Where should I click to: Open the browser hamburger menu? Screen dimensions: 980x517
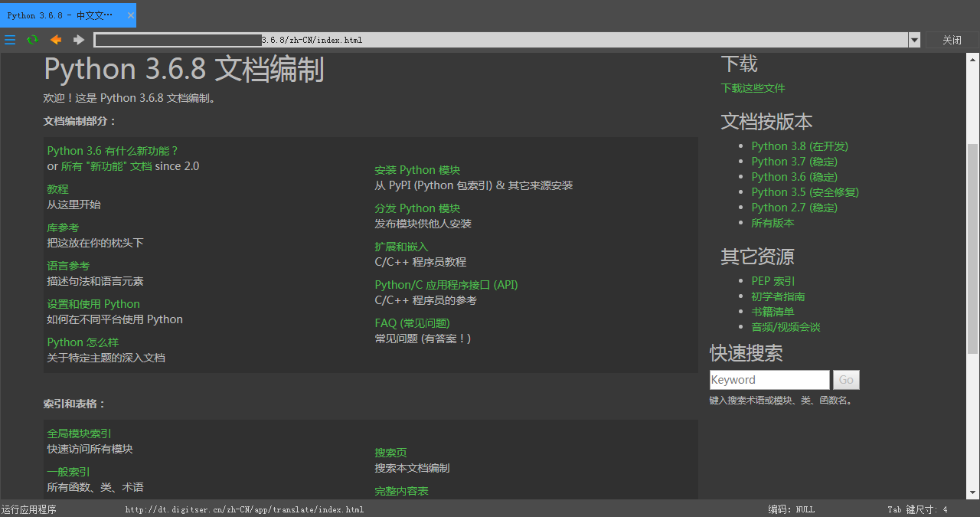[10, 40]
